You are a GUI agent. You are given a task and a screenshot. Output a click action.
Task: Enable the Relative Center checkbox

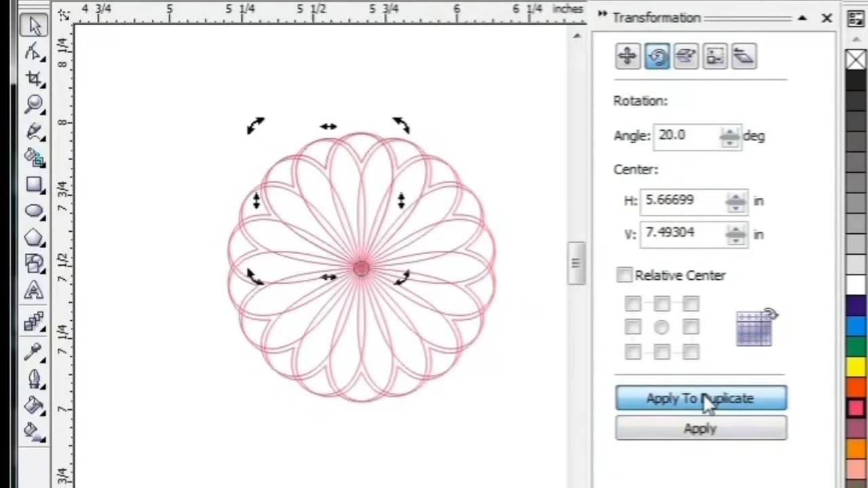pos(624,275)
